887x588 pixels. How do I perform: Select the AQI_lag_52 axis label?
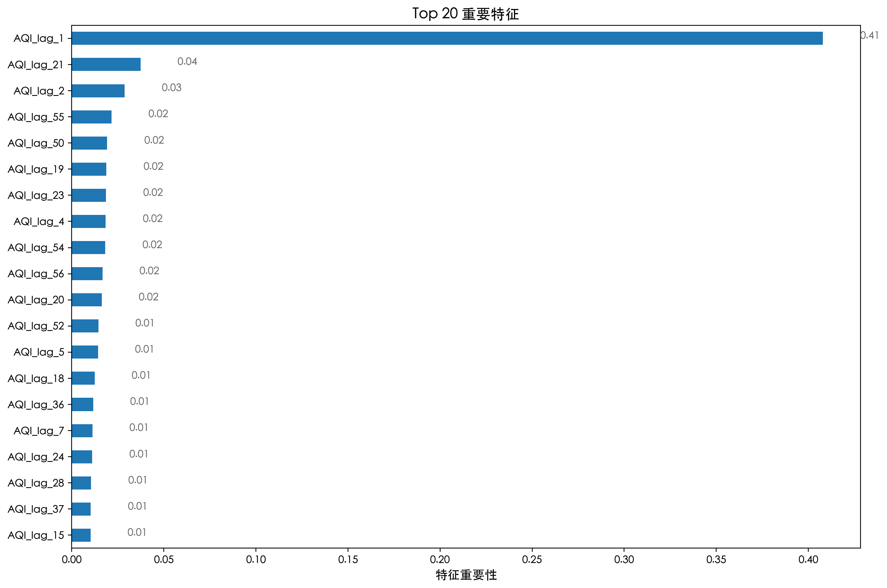pyautogui.click(x=35, y=326)
